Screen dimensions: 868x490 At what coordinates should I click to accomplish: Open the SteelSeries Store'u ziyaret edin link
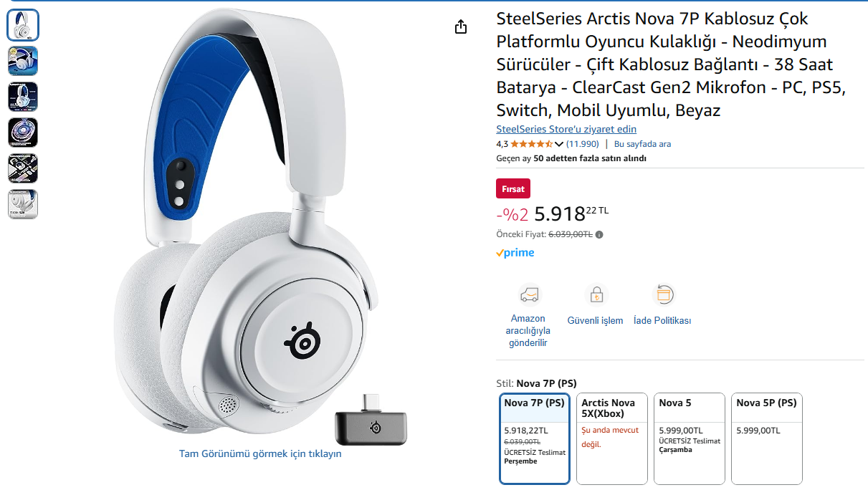tap(566, 129)
